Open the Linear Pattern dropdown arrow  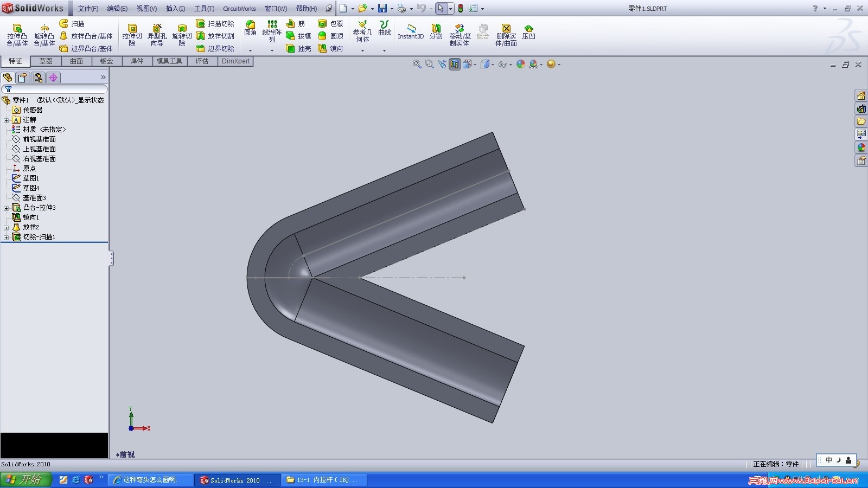[x=272, y=50]
